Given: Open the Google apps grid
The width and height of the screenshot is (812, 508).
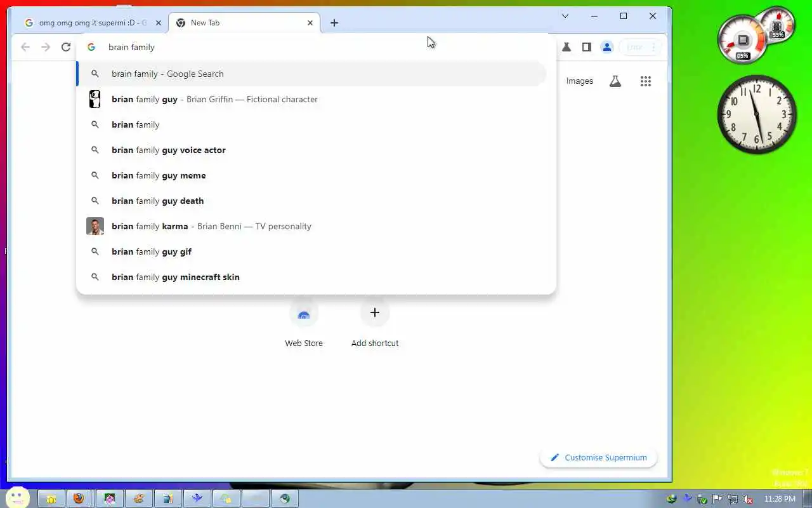Looking at the screenshot, I should coord(646,81).
